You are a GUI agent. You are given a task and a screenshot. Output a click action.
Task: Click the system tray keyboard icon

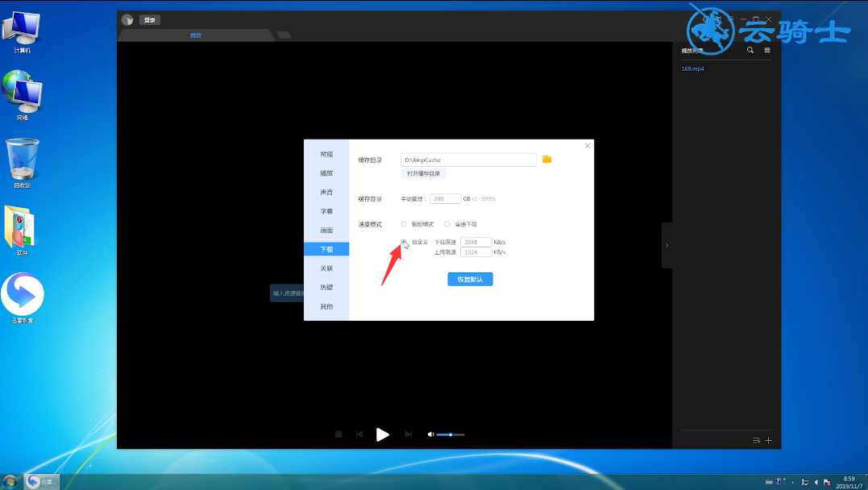769,482
